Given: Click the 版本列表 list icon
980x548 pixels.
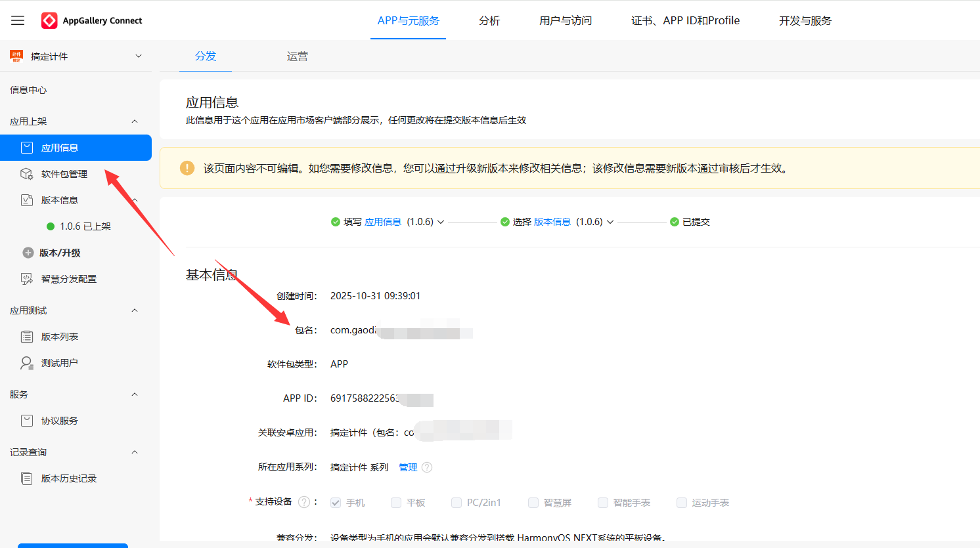Looking at the screenshot, I should pyautogui.click(x=27, y=337).
